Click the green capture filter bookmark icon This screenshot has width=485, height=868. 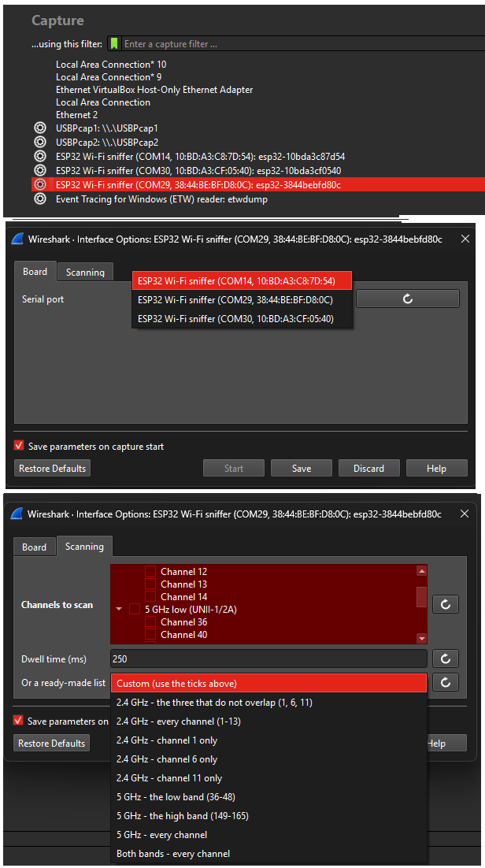coord(114,44)
